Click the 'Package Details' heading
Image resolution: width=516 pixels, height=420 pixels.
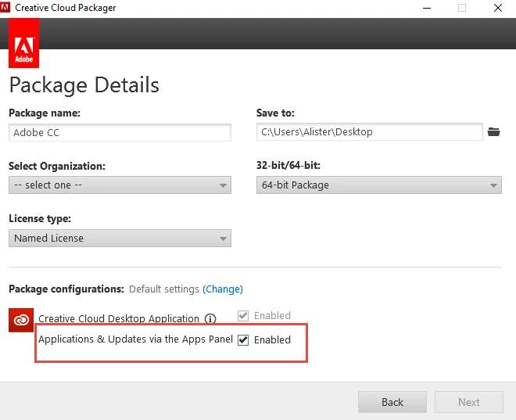pos(84,85)
